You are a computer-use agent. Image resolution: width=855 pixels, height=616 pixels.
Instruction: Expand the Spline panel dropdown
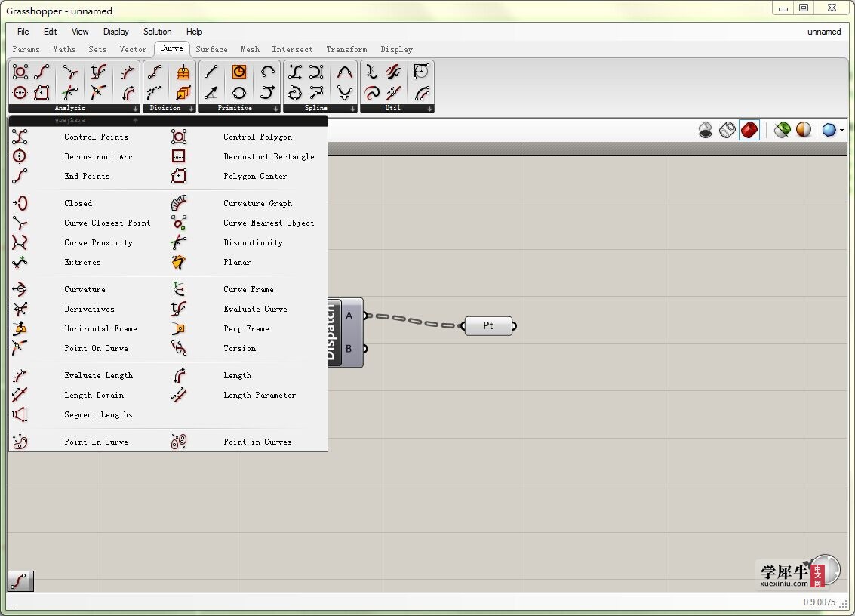352,109
